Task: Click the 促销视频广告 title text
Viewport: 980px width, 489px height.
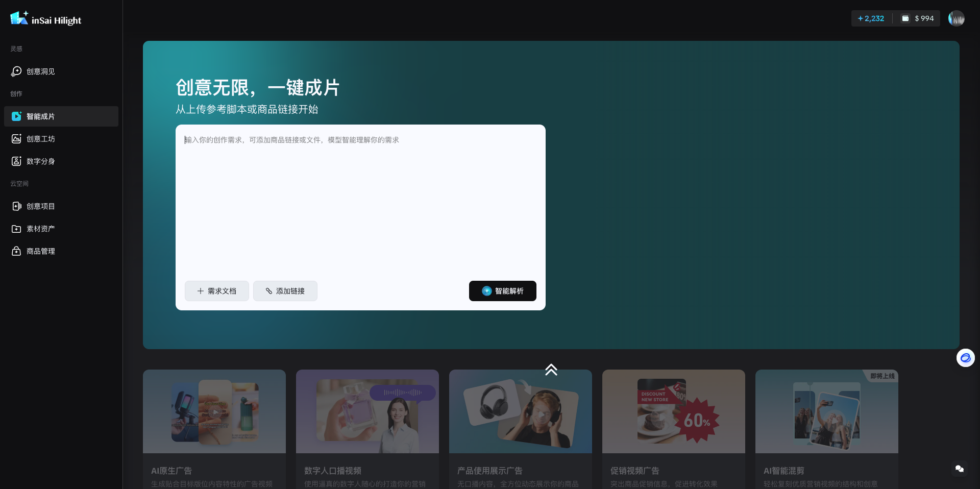Action: [635, 471]
